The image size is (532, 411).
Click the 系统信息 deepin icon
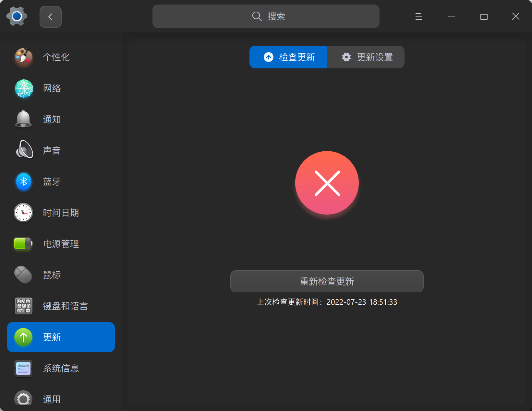pos(23,369)
